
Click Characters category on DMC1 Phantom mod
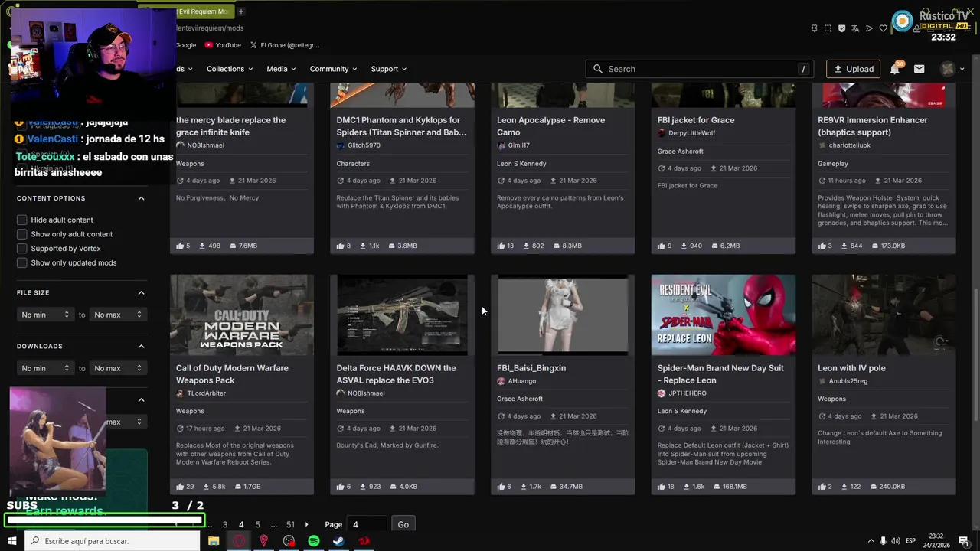coord(353,164)
